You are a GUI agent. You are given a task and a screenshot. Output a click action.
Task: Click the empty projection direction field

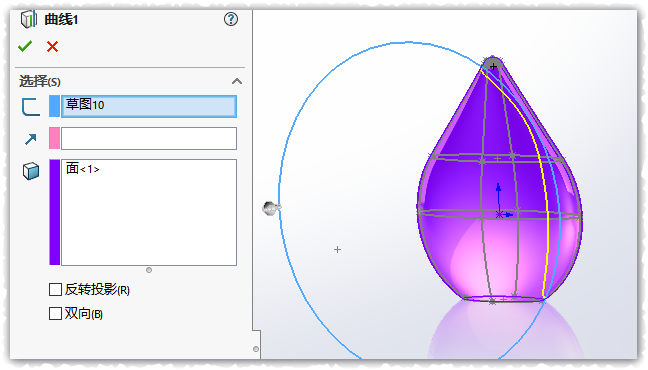coord(149,138)
